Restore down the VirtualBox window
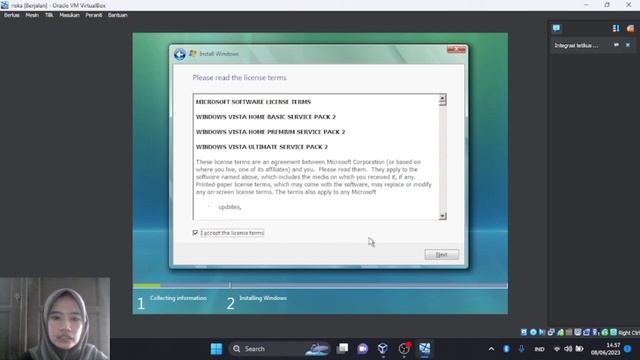 point(607,5)
